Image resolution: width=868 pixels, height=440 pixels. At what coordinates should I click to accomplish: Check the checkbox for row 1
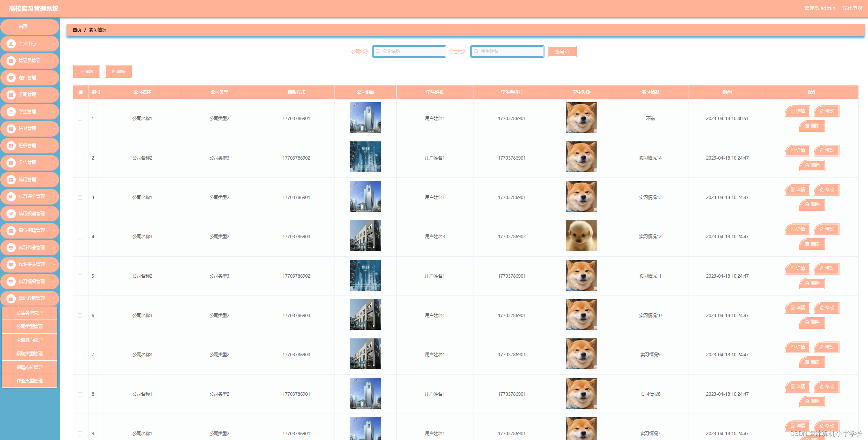click(80, 119)
